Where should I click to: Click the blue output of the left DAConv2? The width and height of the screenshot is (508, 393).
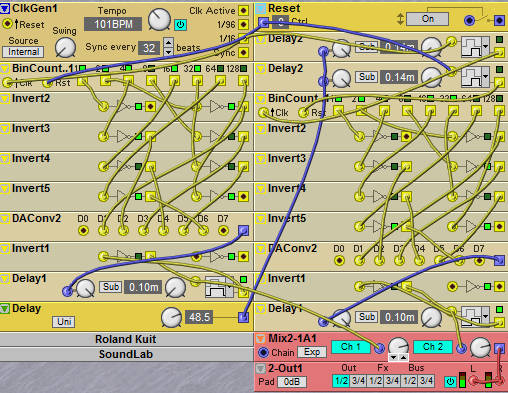(x=243, y=230)
